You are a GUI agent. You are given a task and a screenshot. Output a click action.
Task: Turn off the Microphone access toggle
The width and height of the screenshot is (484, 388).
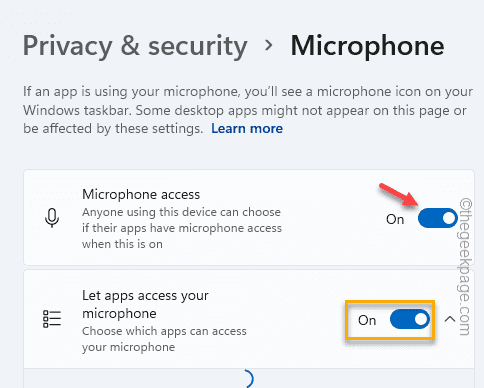437,218
